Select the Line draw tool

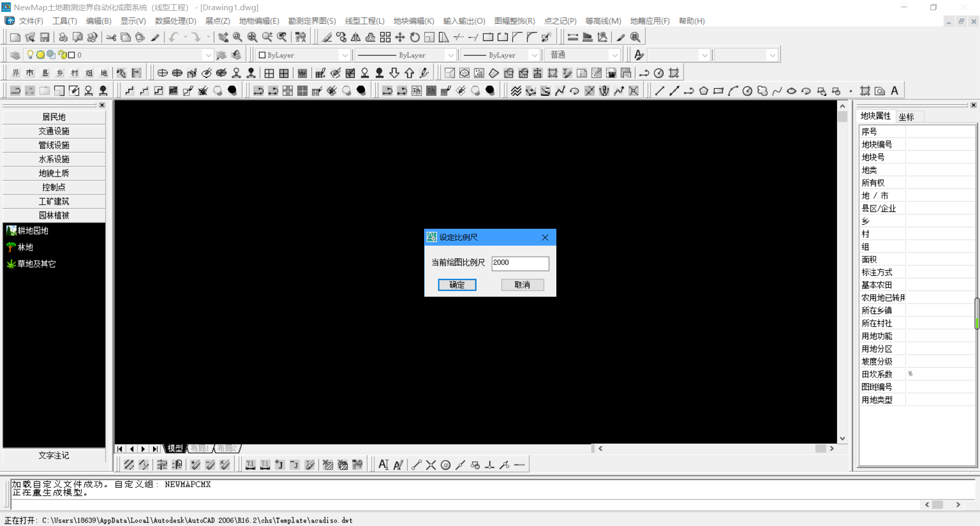[659, 91]
